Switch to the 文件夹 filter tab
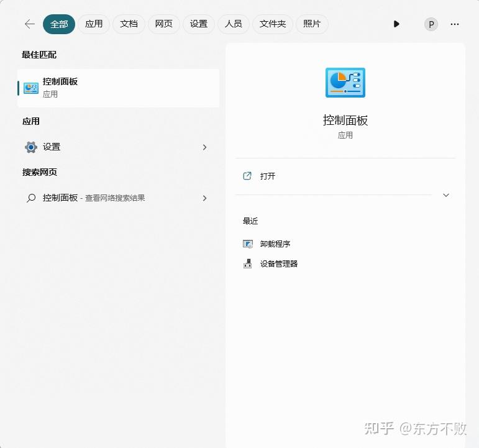Viewport: 479px width, 448px height. [273, 24]
